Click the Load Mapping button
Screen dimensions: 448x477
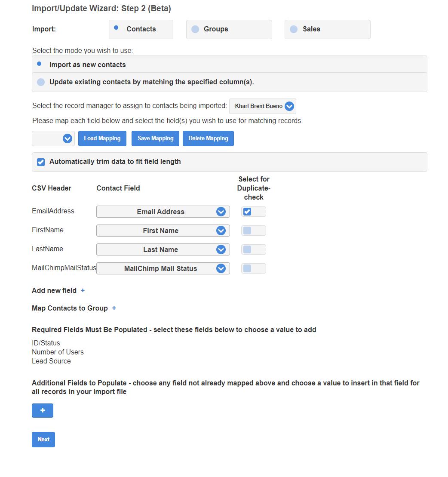pyautogui.click(x=102, y=138)
